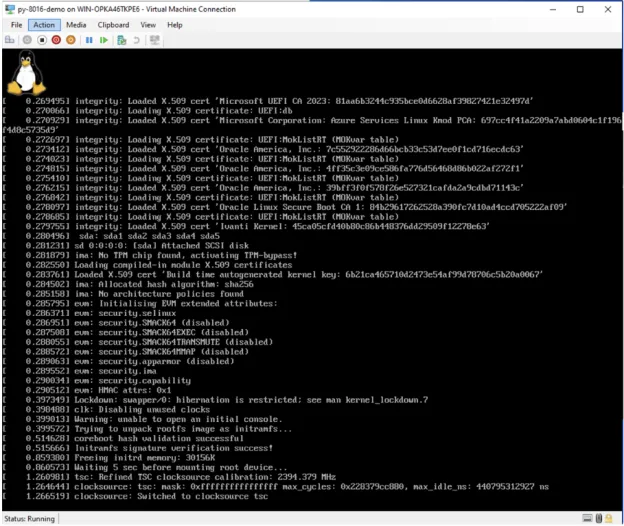The image size is (624, 526).
Task: Click the Enhanced Session toolbar icon
Action: (x=155, y=40)
